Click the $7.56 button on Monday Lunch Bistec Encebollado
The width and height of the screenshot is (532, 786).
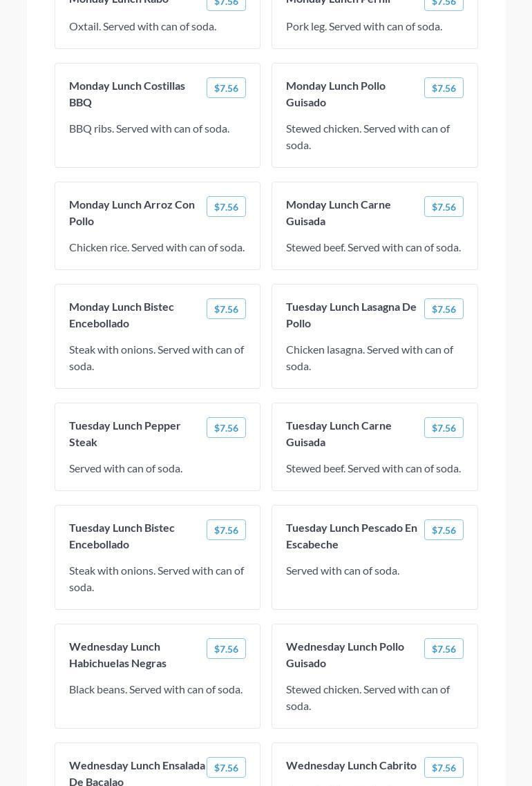(x=226, y=309)
